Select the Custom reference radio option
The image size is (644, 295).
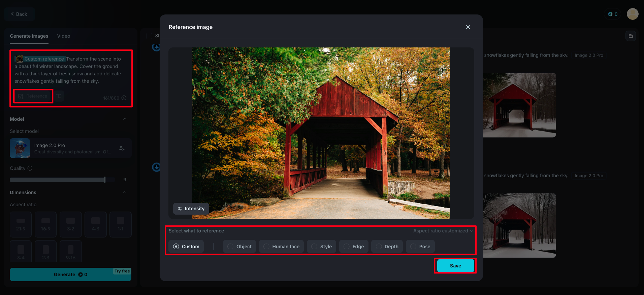point(186,247)
